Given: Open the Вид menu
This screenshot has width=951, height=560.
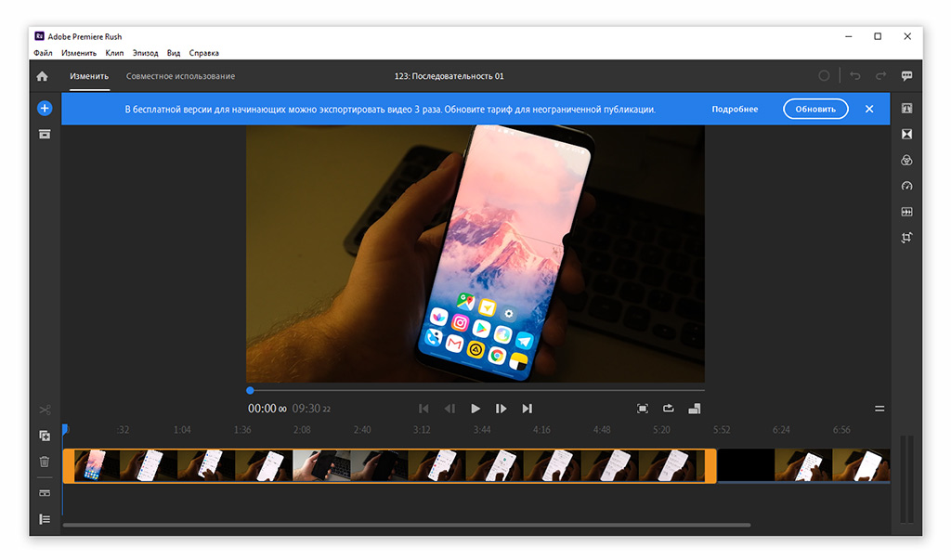Looking at the screenshot, I should click(174, 53).
